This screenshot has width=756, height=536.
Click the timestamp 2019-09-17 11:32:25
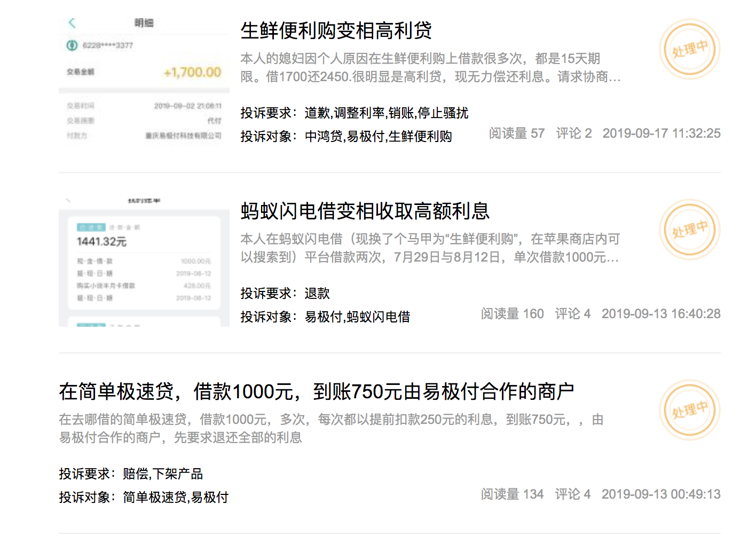pyautogui.click(x=661, y=133)
